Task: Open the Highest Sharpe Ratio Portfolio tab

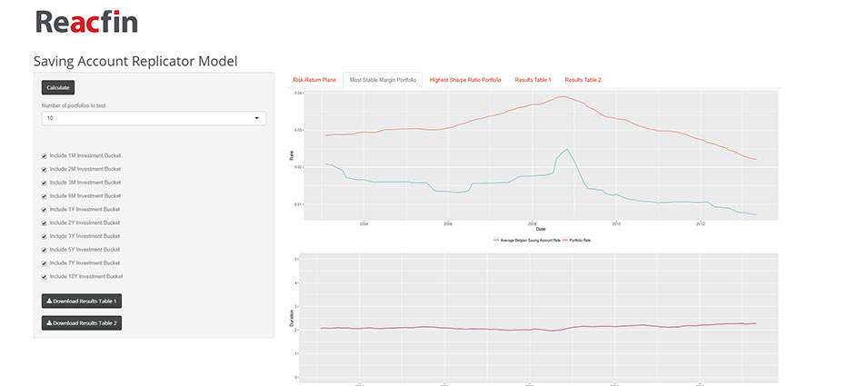Action: [x=465, y=80]
